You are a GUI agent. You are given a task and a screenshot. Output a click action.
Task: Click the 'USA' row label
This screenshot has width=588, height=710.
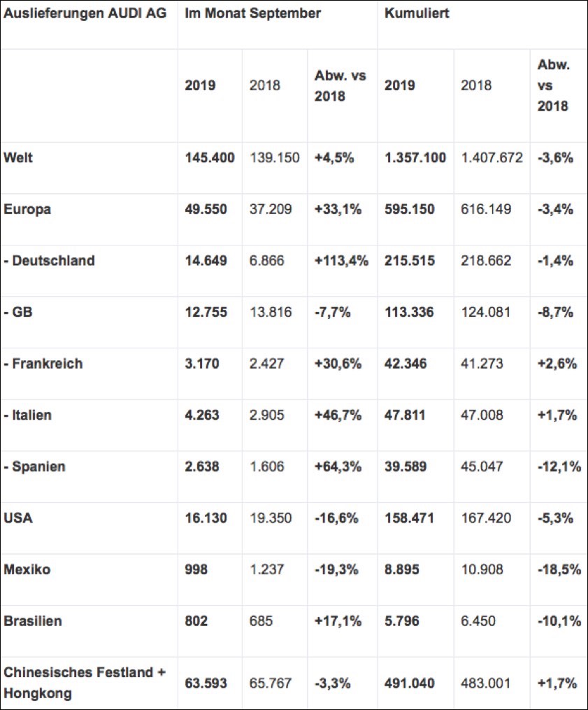pyautogui.click(x=17, y=518)
